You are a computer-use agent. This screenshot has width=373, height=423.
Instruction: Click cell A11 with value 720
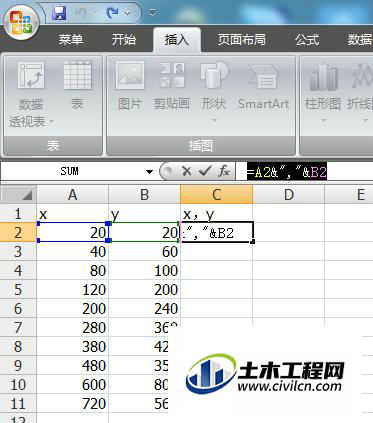(x=72, y=403)
